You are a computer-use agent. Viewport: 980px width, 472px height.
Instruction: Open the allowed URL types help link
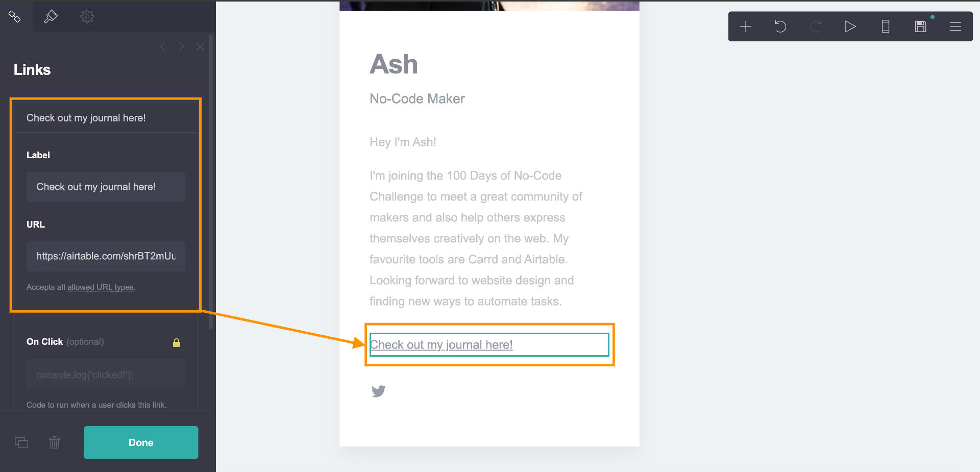point(101,287)
